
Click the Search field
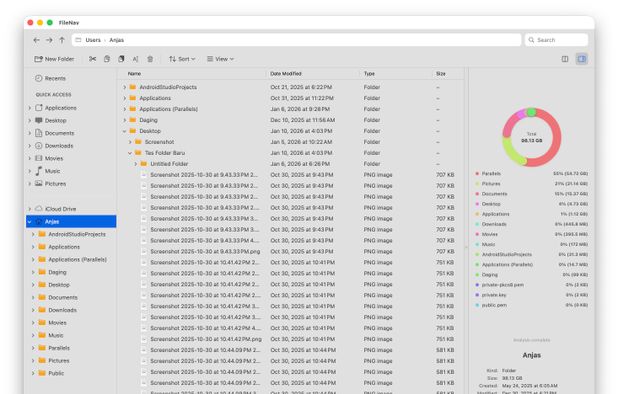point(556,40)
